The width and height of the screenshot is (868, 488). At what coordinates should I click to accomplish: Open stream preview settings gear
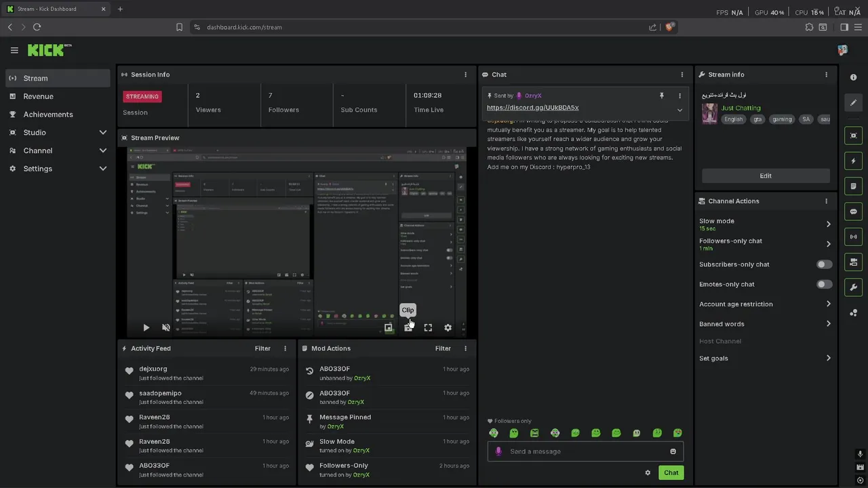pos(448,327)
